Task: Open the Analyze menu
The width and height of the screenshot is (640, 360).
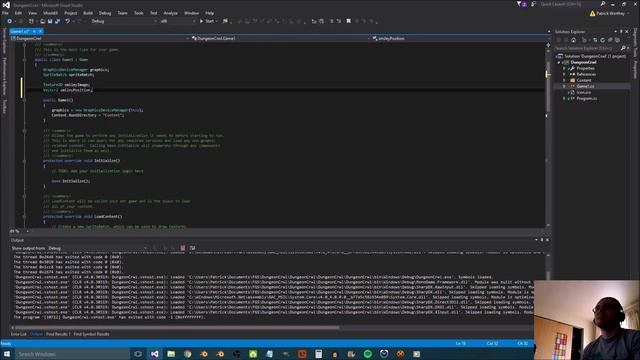Action: tap(171, 13)
